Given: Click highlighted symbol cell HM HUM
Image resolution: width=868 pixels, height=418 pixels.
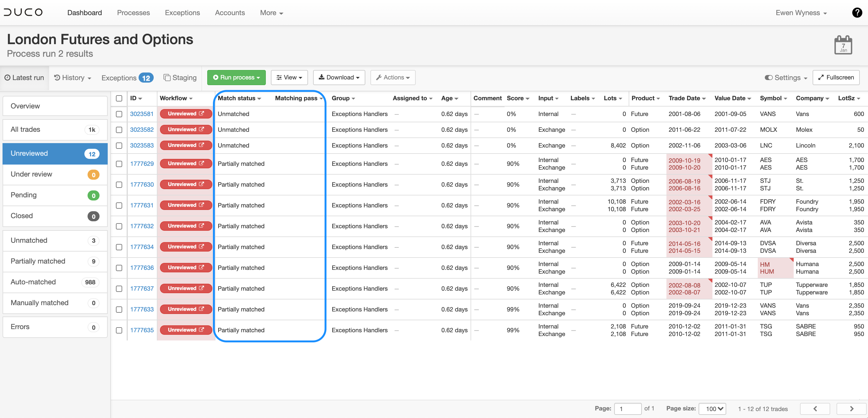Looking at the screenshot, I should tap(776, 268).
